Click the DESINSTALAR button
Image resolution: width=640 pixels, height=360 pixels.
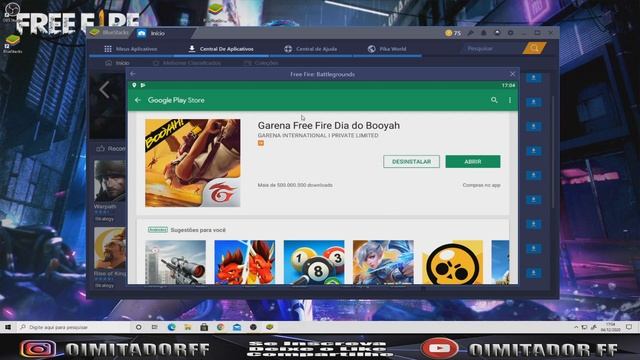click(411, 162)
